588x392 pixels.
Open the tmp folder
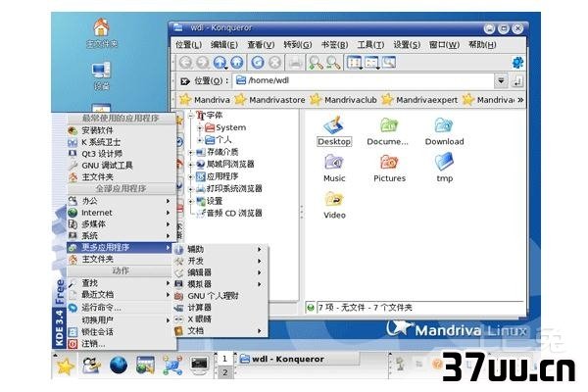click(444, 168)
